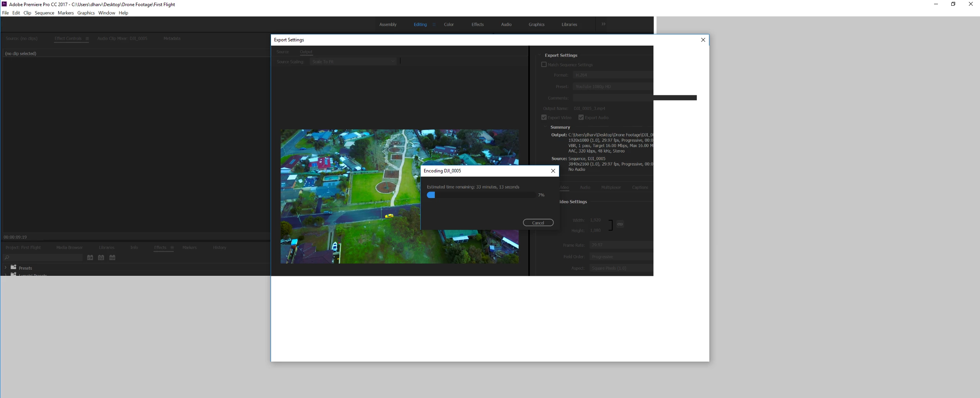Viewport: 980px width, 398px height.
Task: Click the Width value 1,920
Action: (x=595, y=220)
